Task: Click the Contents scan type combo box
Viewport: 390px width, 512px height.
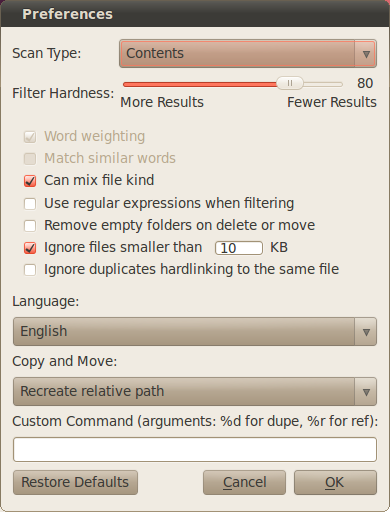Action: (x=248, y=54)
